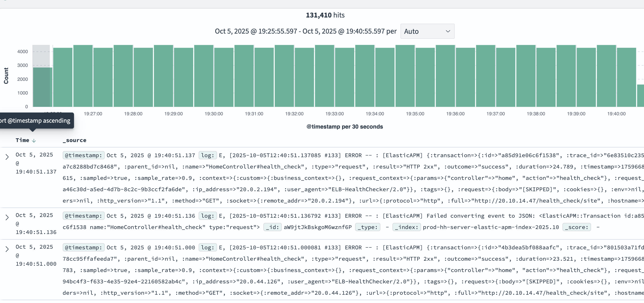The width and height of the screenshot is (644, 303).
Task: Click the sort arrow beside Time header
Action: tap(34, 140)
